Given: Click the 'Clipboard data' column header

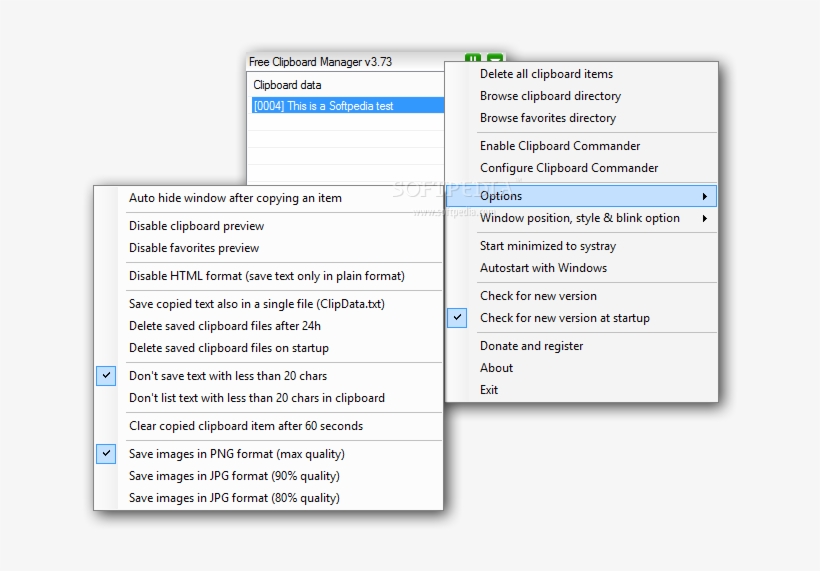Looking at the screenshot, I should pos(287,85).
